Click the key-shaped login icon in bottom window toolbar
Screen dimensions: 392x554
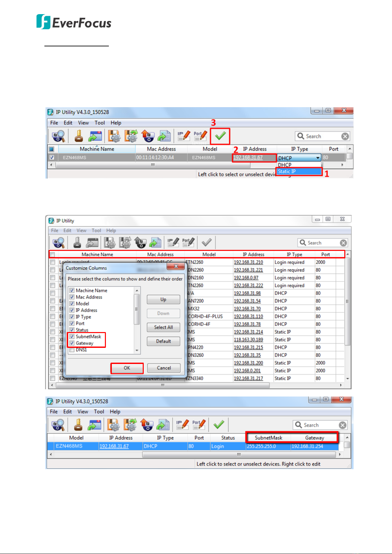point(78,425)
